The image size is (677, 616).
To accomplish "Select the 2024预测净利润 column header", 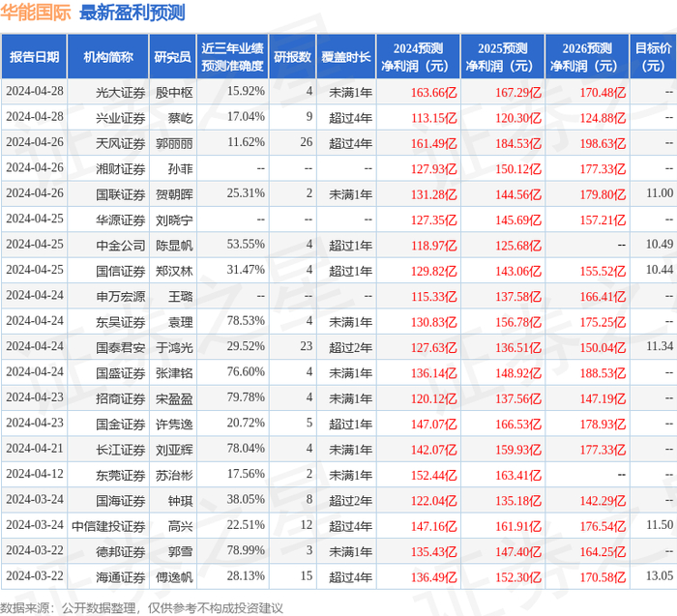I will click(418, 57).
